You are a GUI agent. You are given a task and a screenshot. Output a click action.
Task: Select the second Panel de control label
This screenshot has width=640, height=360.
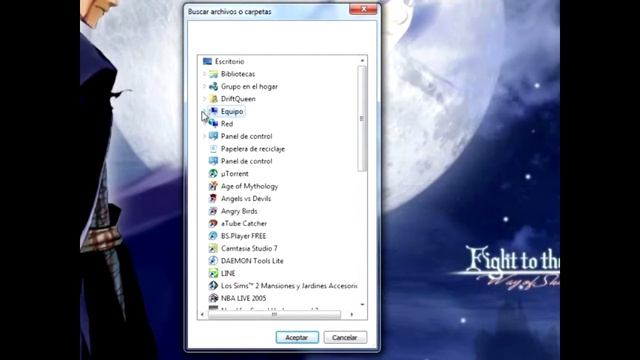(247, 161)
